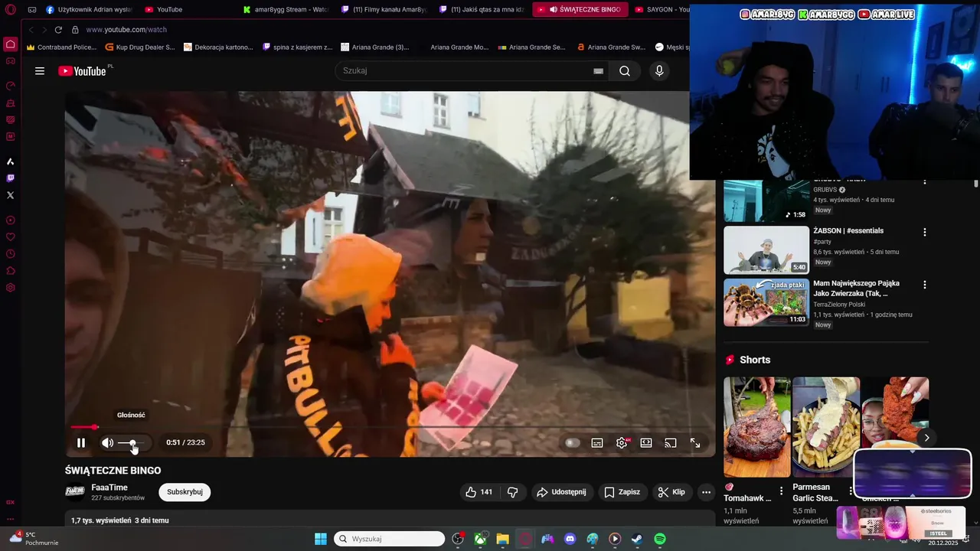Open the player settings gear
This screenshot has height=551, width=980.
(622, 442)
